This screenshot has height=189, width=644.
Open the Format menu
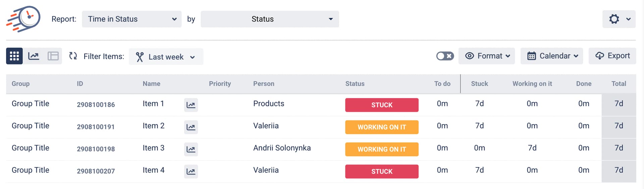click(x=487, y=56)
